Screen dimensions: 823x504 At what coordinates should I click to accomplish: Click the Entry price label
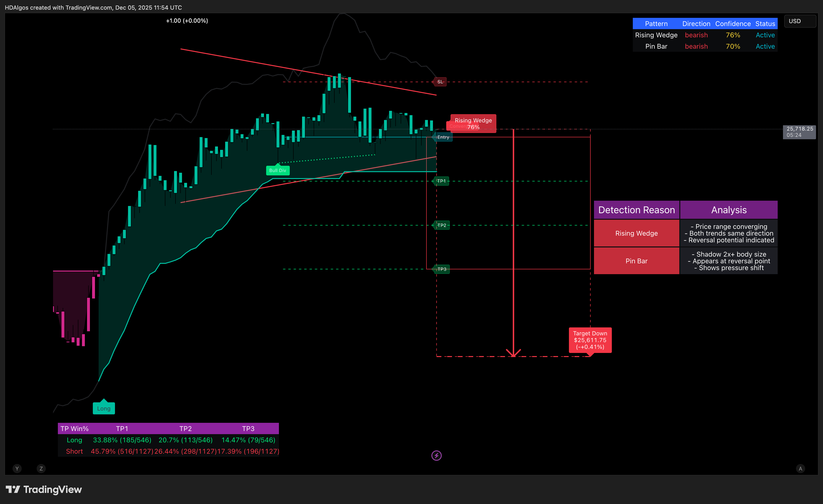(x=443, y=137)
